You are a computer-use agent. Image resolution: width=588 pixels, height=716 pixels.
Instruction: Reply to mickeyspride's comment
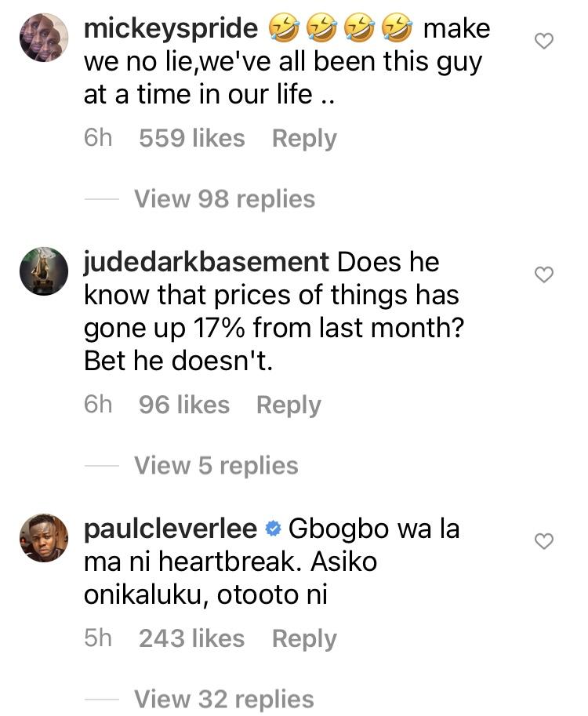(304, 139)
